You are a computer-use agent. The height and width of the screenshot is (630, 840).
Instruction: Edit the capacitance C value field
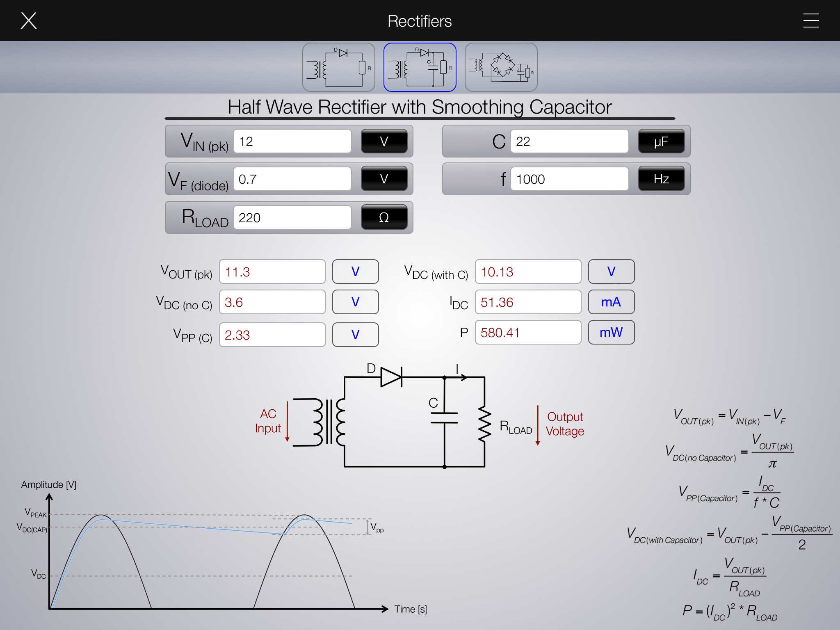point(569,142)
